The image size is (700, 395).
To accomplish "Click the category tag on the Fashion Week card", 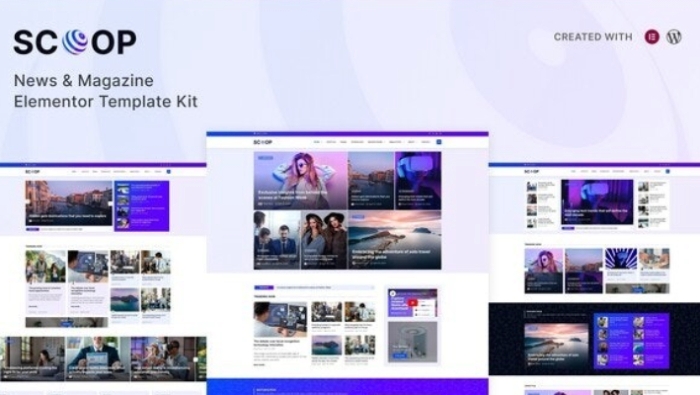I will pyautogui.click(x=265, y=158).
